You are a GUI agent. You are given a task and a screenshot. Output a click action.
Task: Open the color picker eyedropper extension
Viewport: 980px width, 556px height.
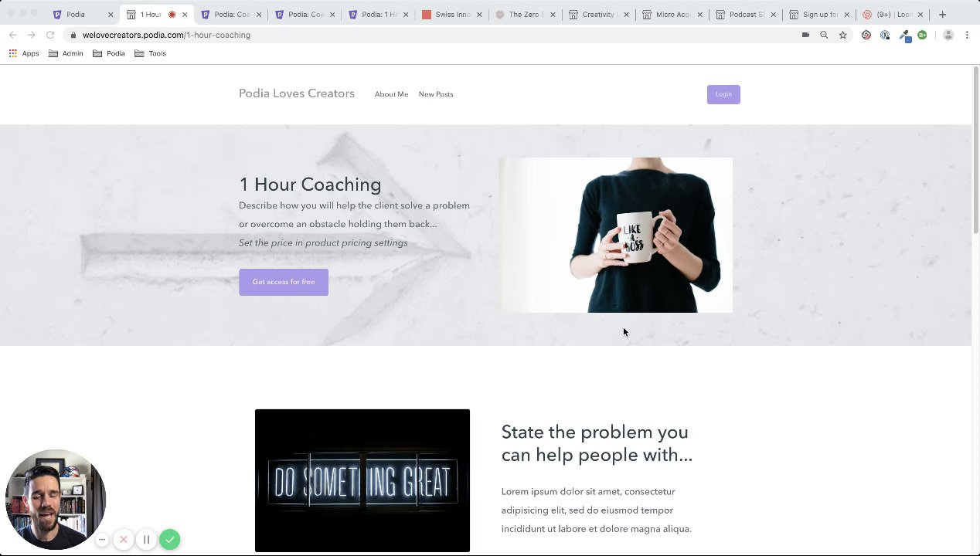904,36
